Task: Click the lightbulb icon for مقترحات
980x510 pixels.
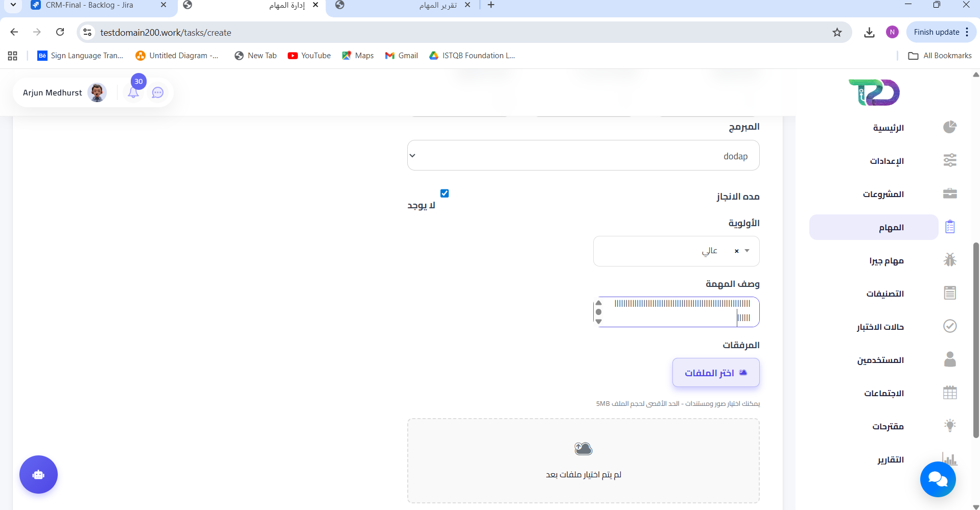Action: (x=949, y=426)
